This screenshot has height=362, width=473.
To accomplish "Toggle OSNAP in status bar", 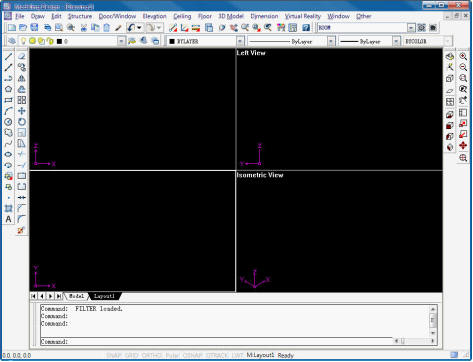I will pos(193,355).
